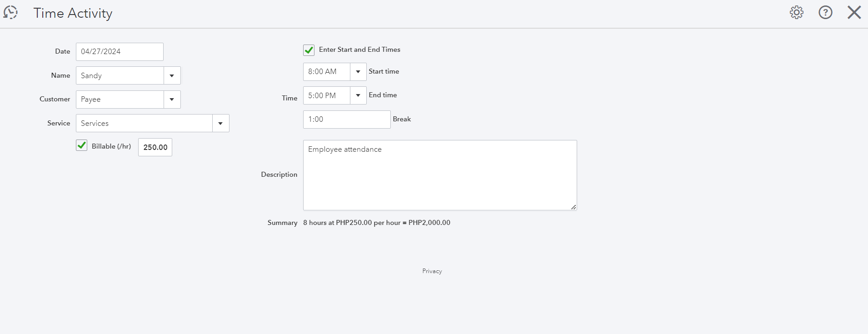This screenshot has width=868, height=334.
Task: Click the Description box resize handle
Action: 574,207
